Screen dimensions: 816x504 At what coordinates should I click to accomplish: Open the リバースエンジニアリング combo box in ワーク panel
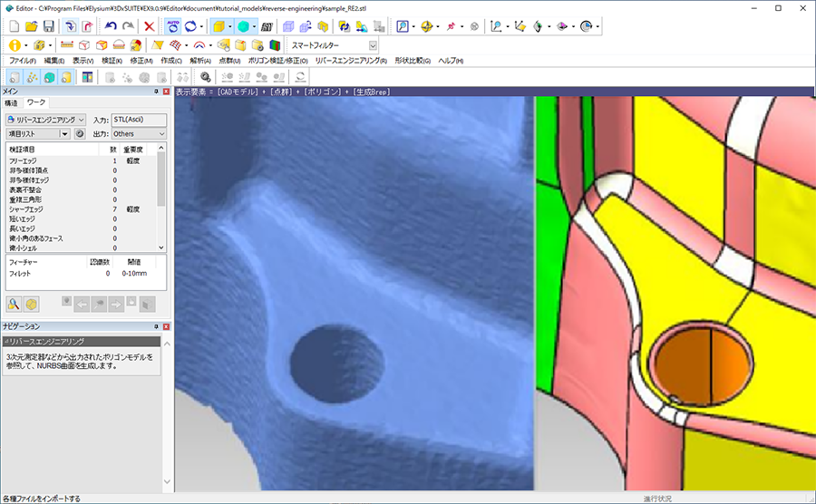[x=46, y=120]
